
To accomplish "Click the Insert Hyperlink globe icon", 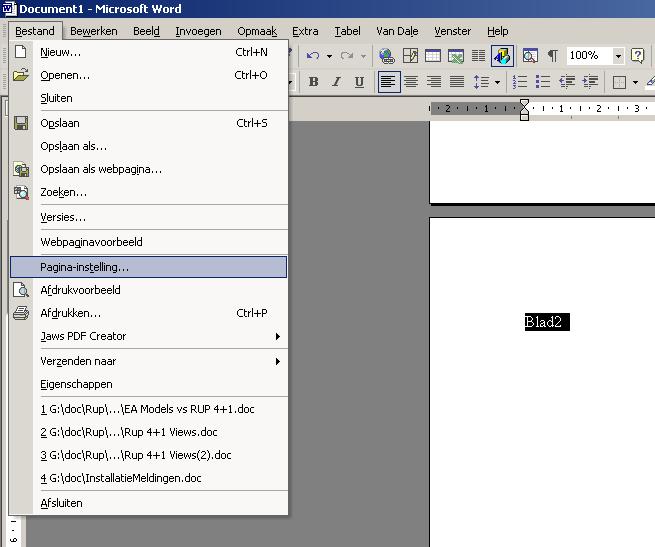I will 386,56.
